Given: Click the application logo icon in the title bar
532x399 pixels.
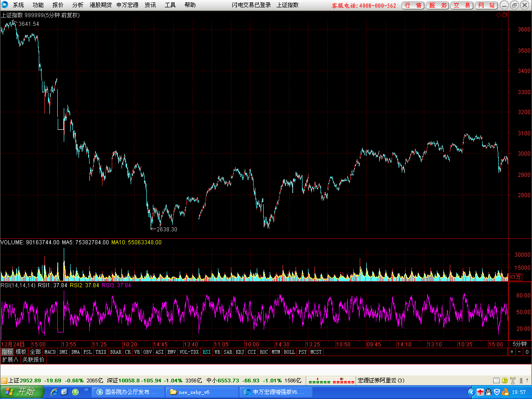Looking at the screenshot, I should coord(5,5).
